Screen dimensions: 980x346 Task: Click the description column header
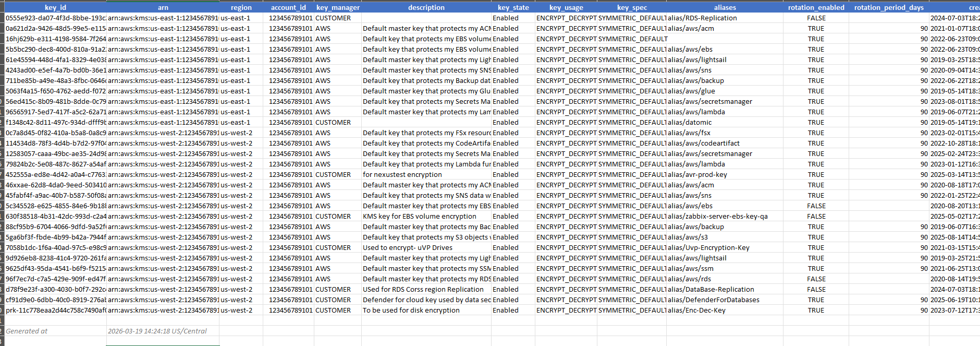[426, 7]
